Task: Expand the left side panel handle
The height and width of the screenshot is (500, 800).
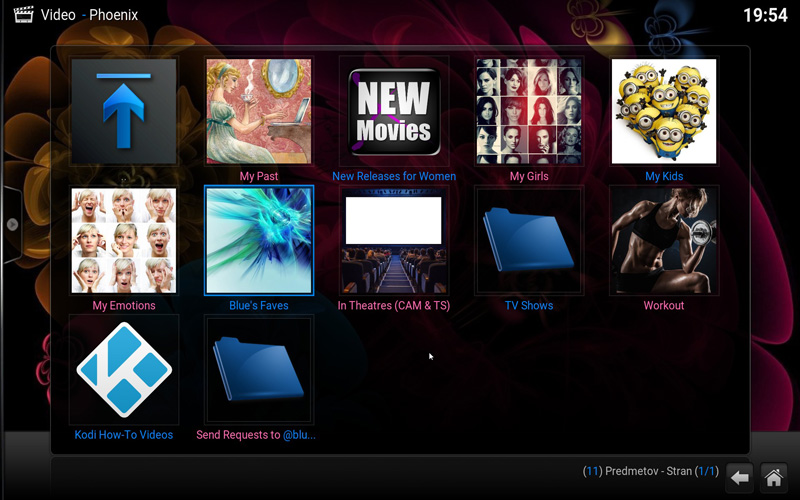Action: point(11,225)
